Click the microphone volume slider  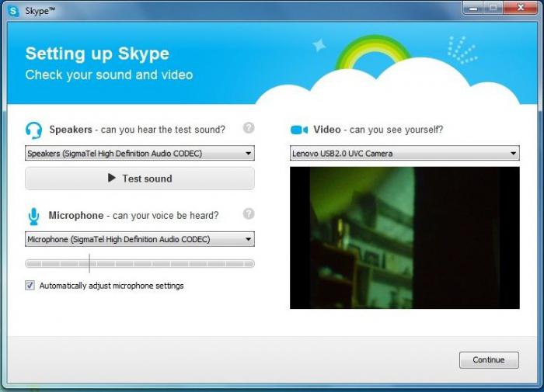140,264
